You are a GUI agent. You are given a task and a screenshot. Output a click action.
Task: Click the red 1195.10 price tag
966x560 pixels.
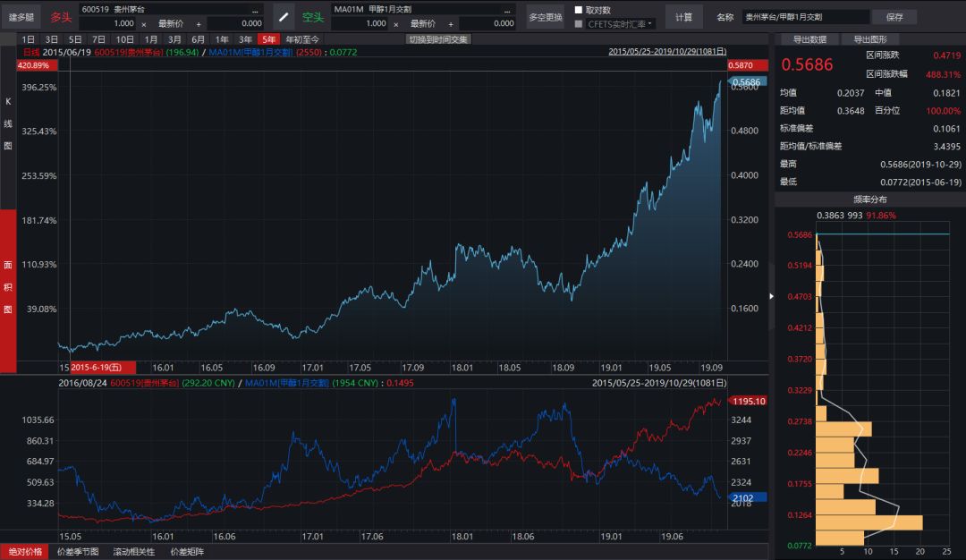[x=749, y=401]
